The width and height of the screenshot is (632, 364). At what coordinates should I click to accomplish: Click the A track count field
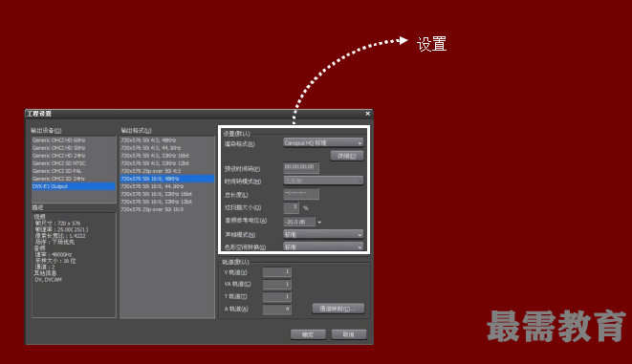pos(277,310)
